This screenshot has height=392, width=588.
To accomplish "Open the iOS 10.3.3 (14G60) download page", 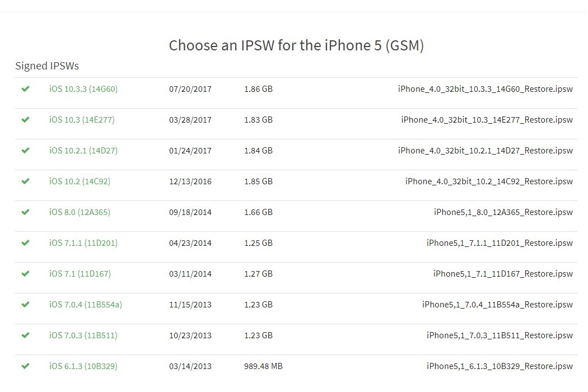I will coord(83,88).
